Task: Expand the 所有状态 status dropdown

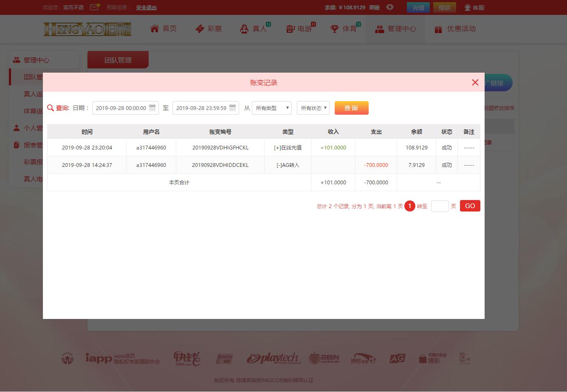Action: (313, 107)
